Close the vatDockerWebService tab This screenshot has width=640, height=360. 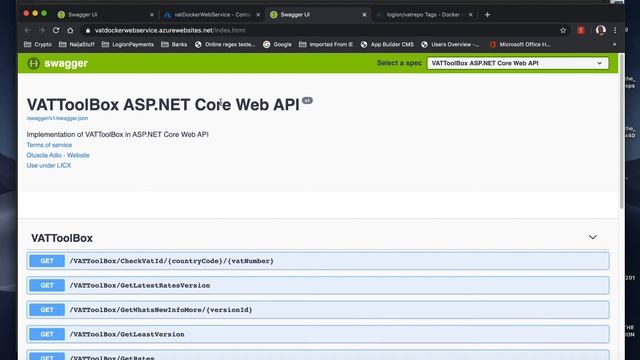[x=258, y=15]
